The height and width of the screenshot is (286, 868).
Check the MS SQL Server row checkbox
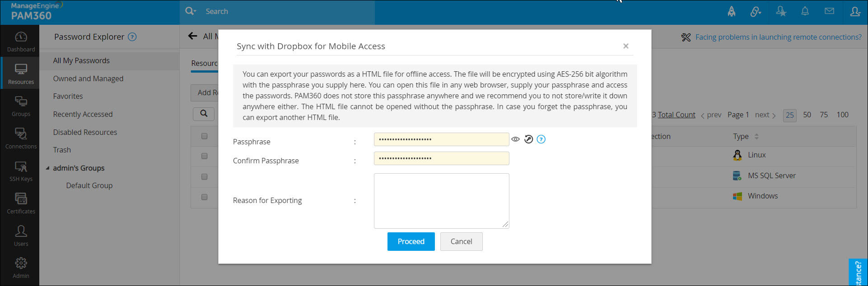click(x=204, y=176)
